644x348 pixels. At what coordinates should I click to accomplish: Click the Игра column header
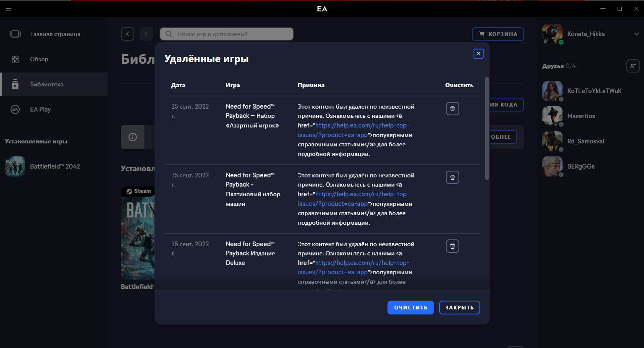coord(233,85)
